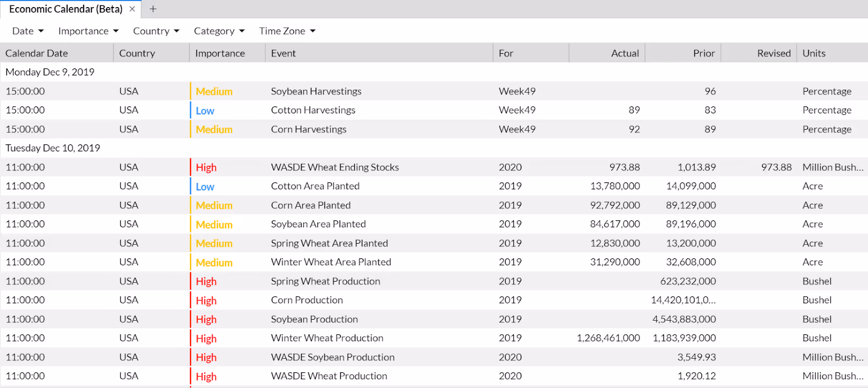This screenshot has height=388, width=868.
Task: Select the Cotton Area Planted event
Action: (315, 186)
